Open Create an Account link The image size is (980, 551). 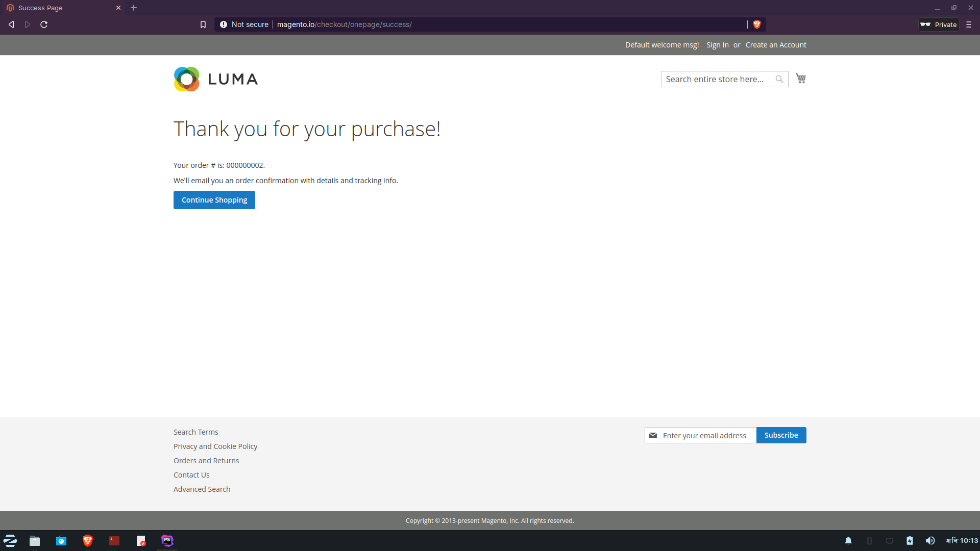coord(775,45)
